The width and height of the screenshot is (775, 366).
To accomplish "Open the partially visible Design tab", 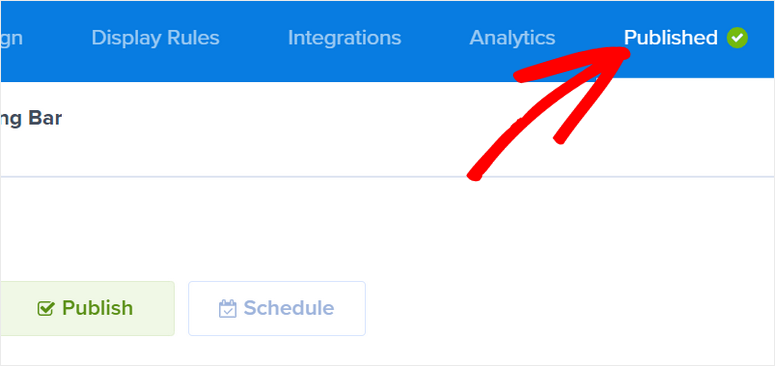I will 11,38.
